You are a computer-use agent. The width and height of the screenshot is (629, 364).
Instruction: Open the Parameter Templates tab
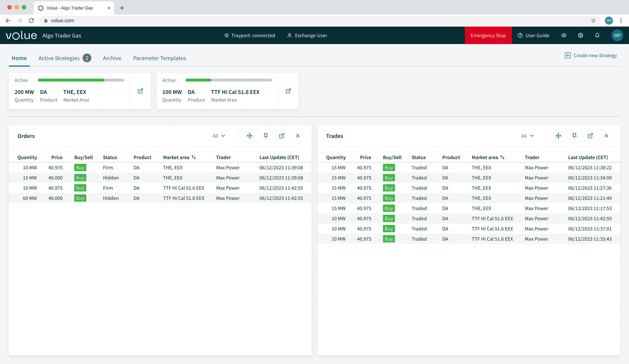click(x=159, y=58)
